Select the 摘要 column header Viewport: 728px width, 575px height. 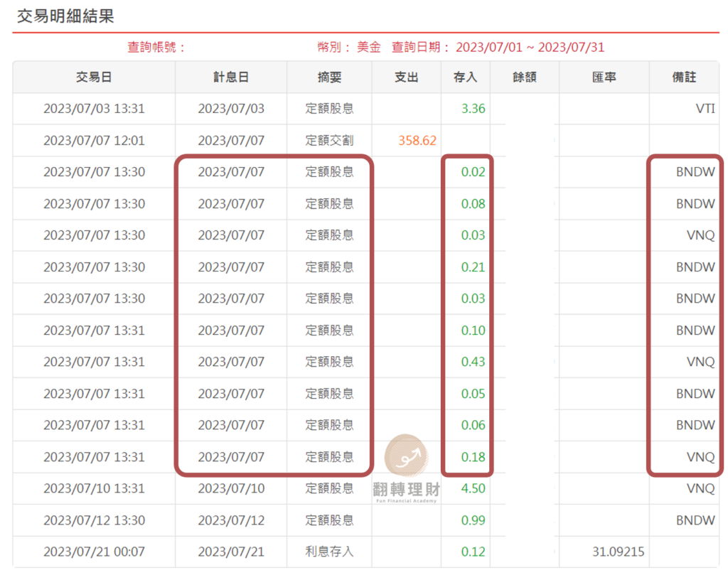(x=329, y=77)
